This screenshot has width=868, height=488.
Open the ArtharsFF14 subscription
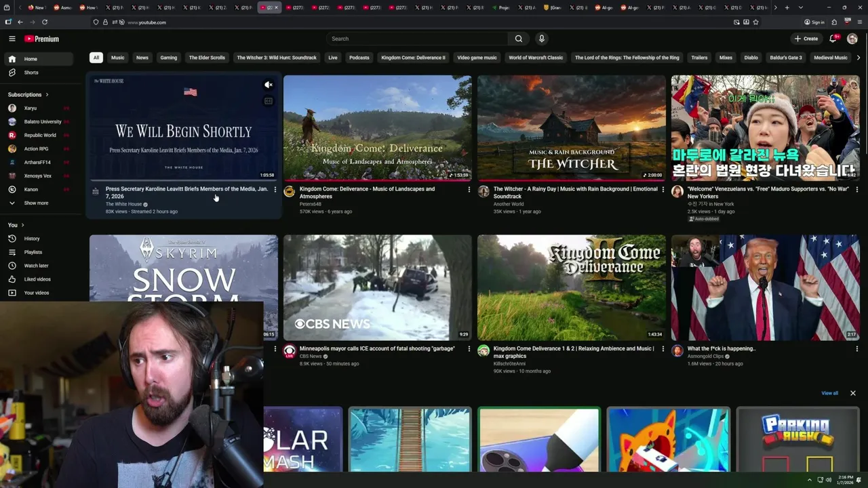37,163
